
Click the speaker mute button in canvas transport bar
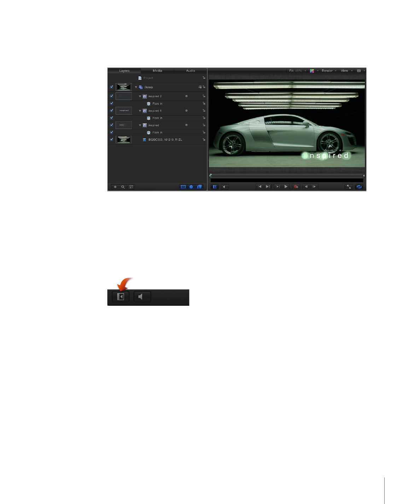(225, 187)
